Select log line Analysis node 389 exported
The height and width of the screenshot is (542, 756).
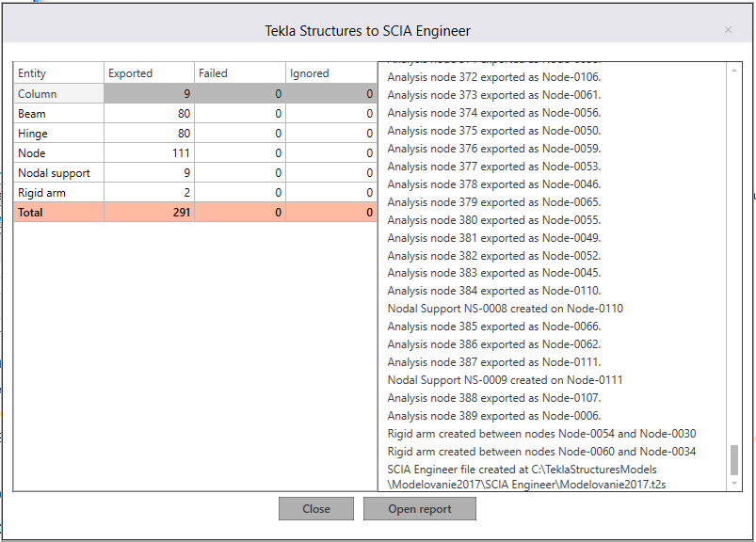click(494, 416)
